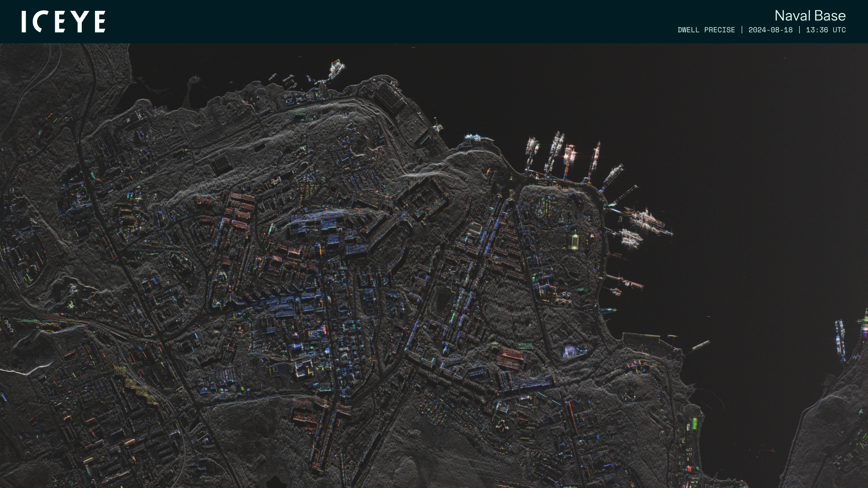Screen dimensions: 868x488
Task: Click the long pier with ship on the eastern shore
Action: [625, 281]
